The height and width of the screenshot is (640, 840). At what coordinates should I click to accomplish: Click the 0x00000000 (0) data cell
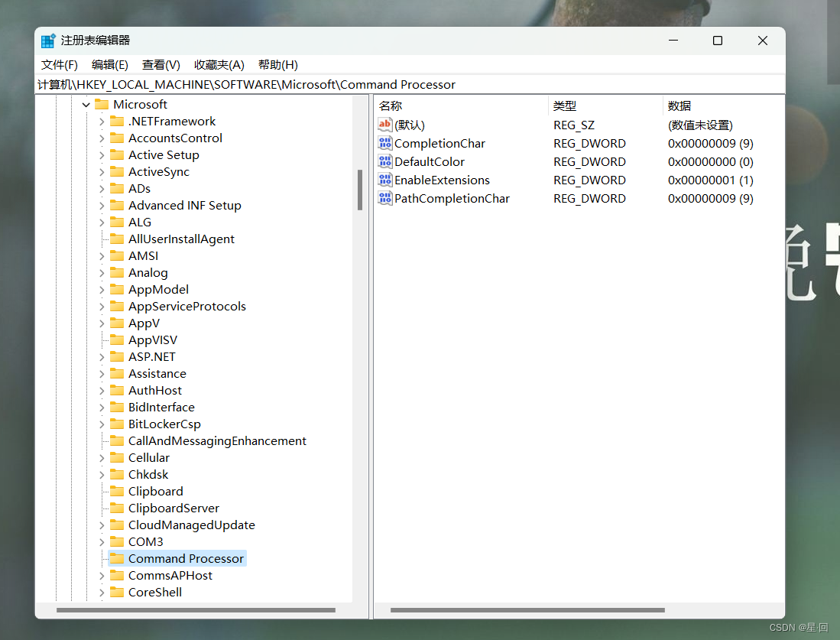click(x=710, y=162)
